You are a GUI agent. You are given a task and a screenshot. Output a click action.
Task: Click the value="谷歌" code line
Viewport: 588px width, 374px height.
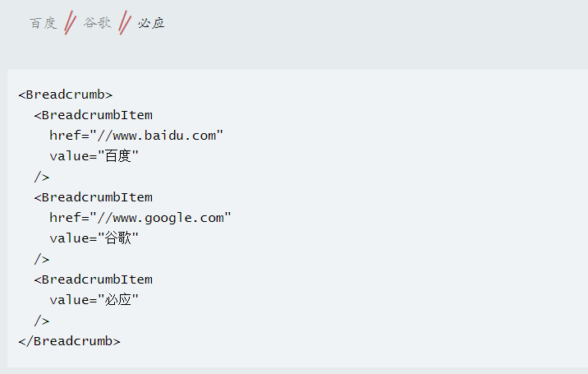(x=94, y=238)
